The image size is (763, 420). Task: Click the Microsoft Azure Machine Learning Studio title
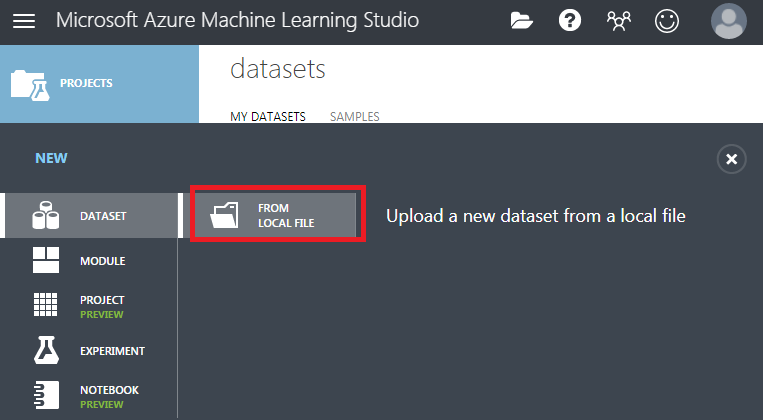237,20
